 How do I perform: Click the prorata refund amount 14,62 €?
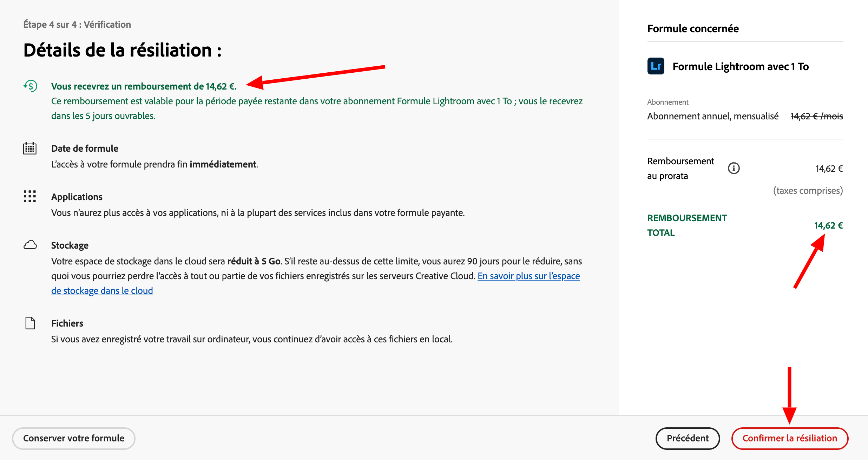[829, 169]
